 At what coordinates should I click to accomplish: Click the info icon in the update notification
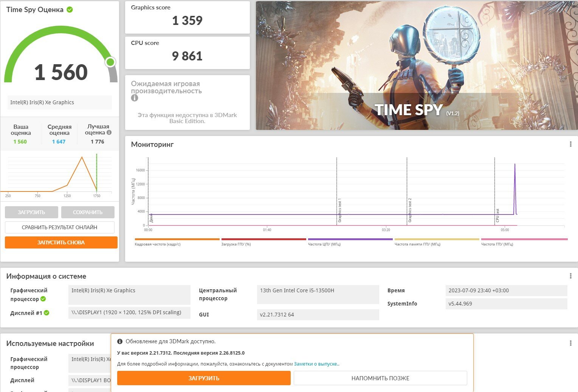[120, 341]
